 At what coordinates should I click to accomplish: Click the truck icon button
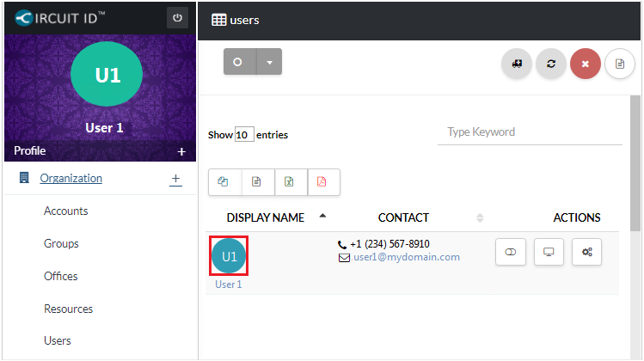[517, 64]
